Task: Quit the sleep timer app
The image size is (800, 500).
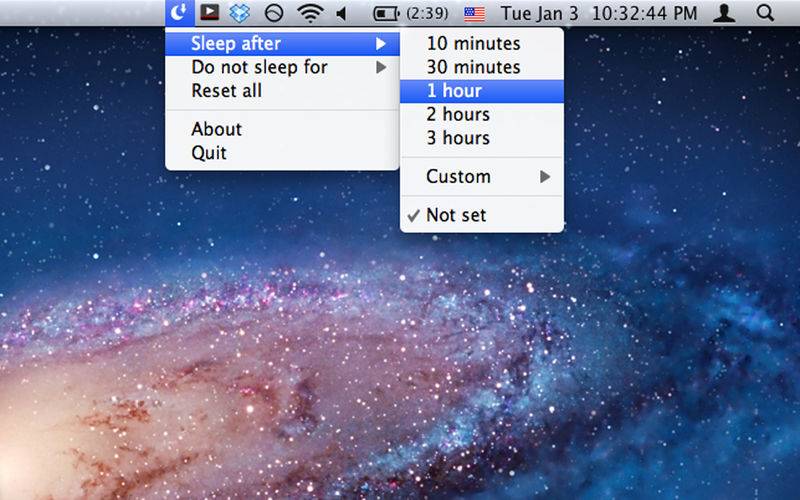Action: (209, 153)
